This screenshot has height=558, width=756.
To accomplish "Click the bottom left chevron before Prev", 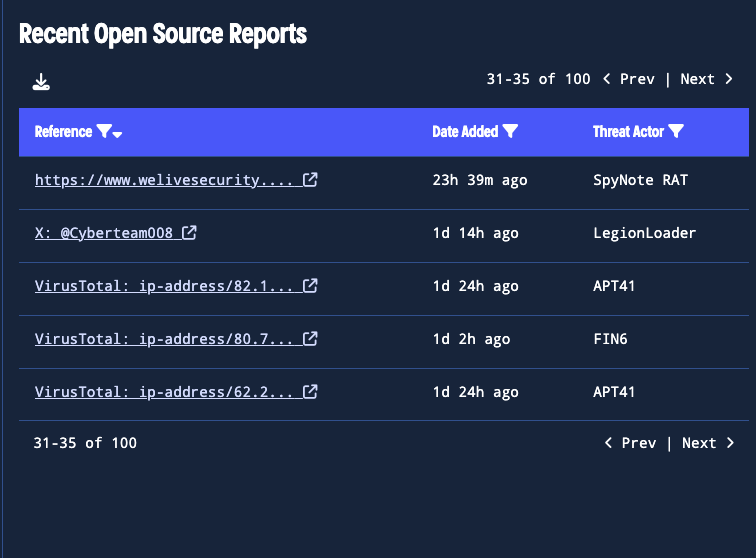I will coord(608,443).
